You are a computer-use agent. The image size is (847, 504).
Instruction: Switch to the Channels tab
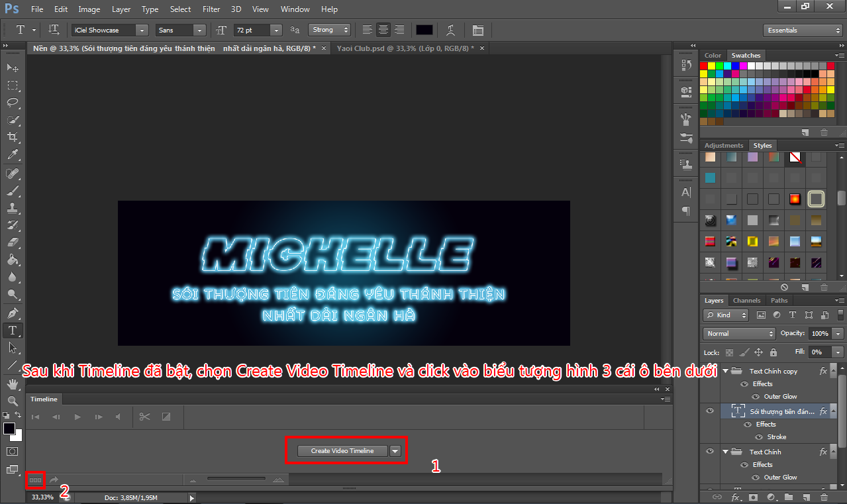pos(746,301)
